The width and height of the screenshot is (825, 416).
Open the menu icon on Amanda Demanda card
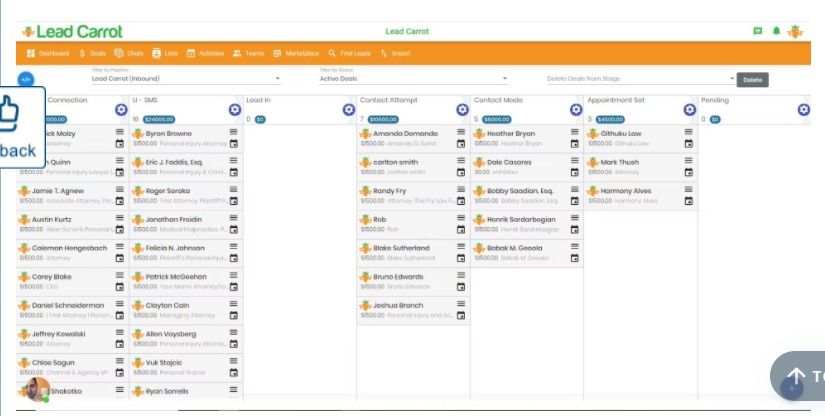[x=461, y=131]
